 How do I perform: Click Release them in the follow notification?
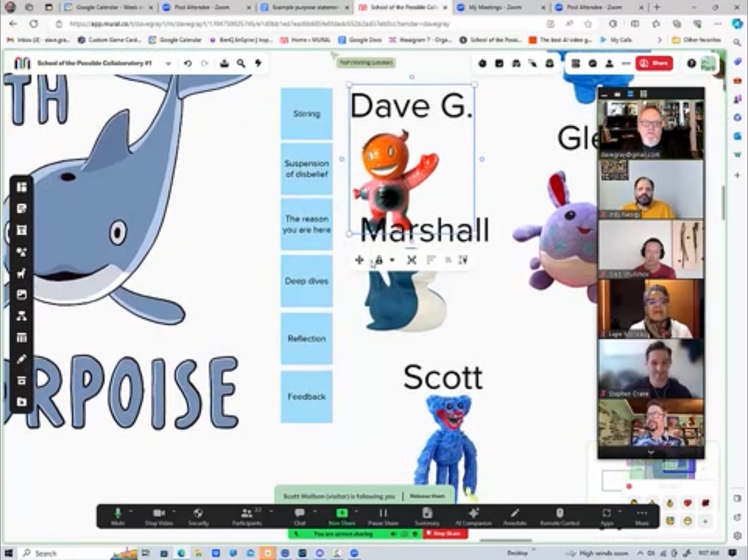pos(427,496)
